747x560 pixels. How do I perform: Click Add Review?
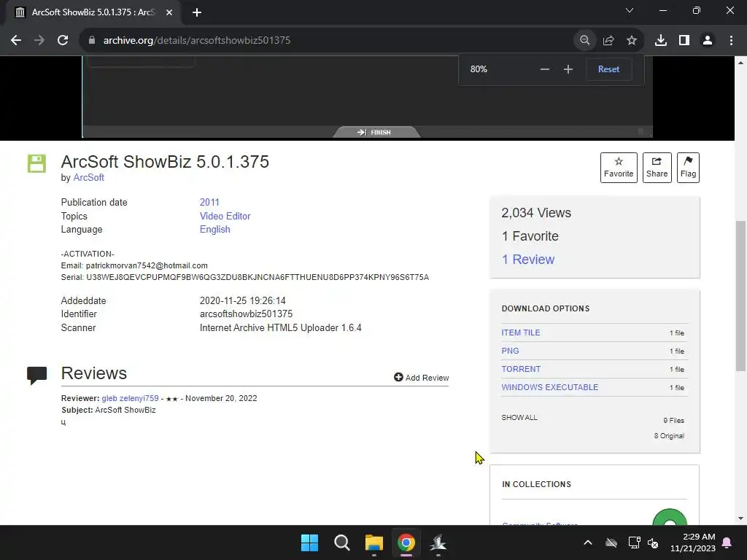(x=422, y=378)
